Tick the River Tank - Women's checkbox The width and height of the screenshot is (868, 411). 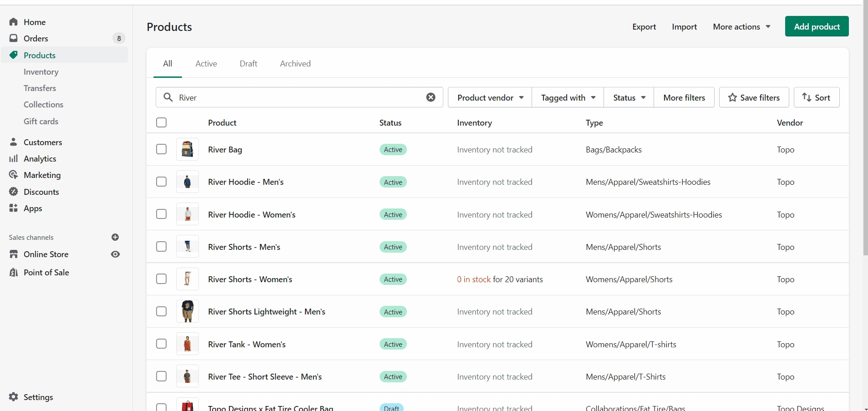[x=161, y=344]
